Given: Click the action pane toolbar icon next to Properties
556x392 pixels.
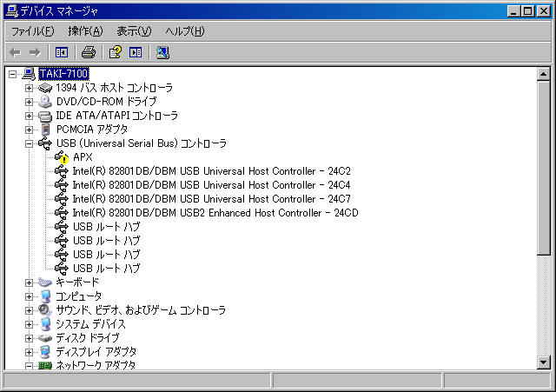Looking at the screenshot, I should (x=136, y=52).
